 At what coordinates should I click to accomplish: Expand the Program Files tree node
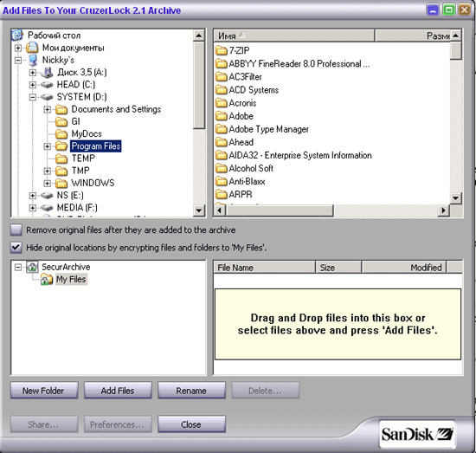(47, 146)
